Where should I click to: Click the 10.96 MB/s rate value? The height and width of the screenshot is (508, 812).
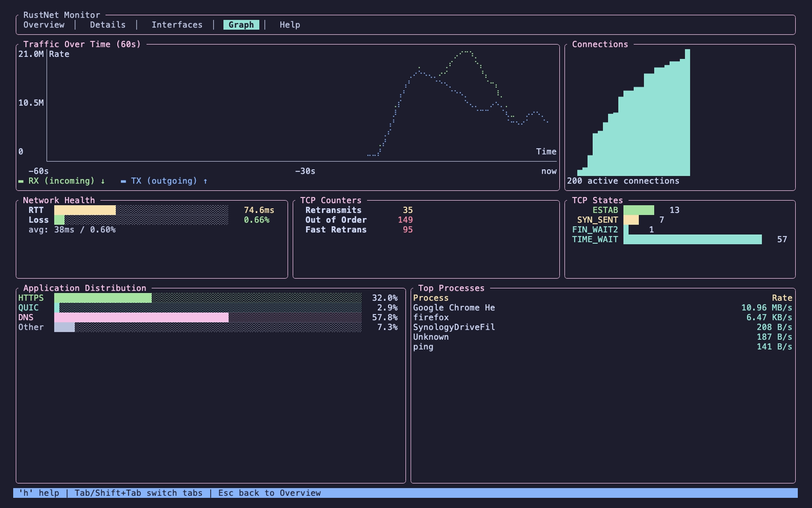coord(767,308)
